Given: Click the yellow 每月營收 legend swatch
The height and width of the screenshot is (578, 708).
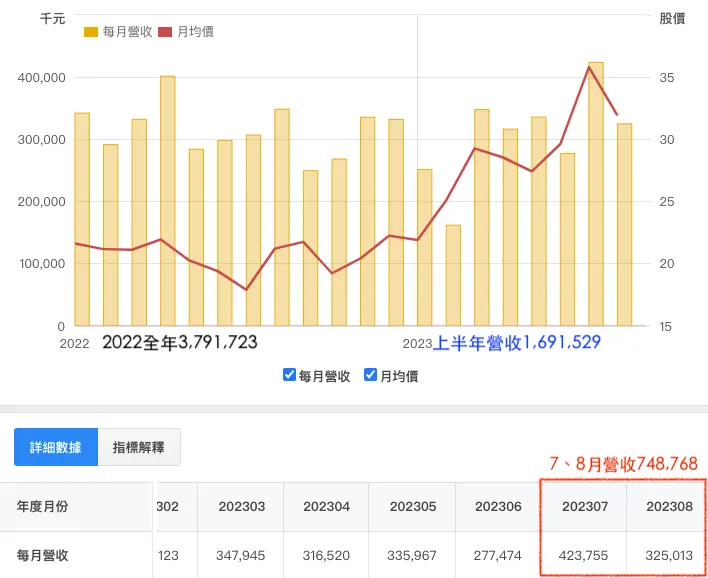Looking at the screenshot, I should click(91, 32).
